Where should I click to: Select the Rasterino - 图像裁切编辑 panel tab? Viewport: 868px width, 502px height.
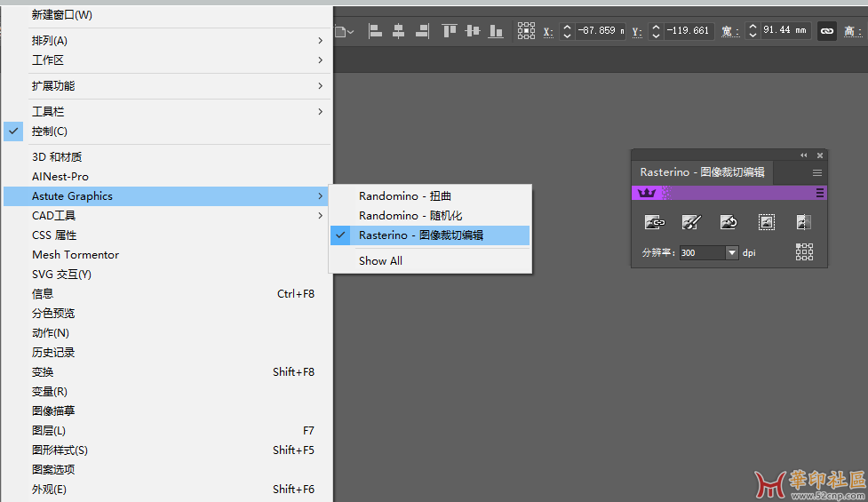click(x=702, y=172)
